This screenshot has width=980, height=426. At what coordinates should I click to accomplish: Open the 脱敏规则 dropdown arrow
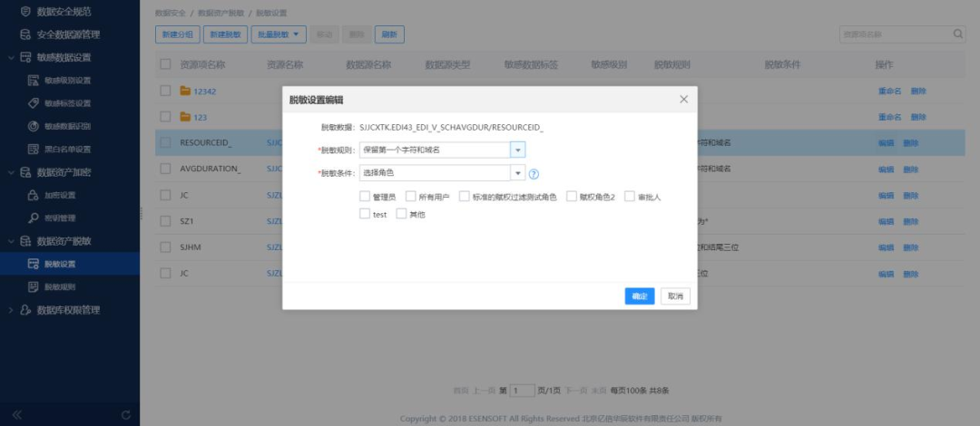tap(517, 150)
